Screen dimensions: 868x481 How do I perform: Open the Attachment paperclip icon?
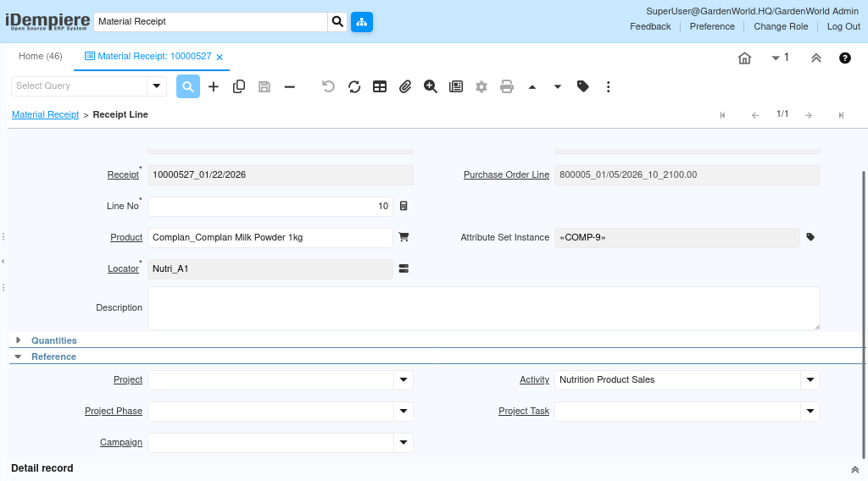405,86
